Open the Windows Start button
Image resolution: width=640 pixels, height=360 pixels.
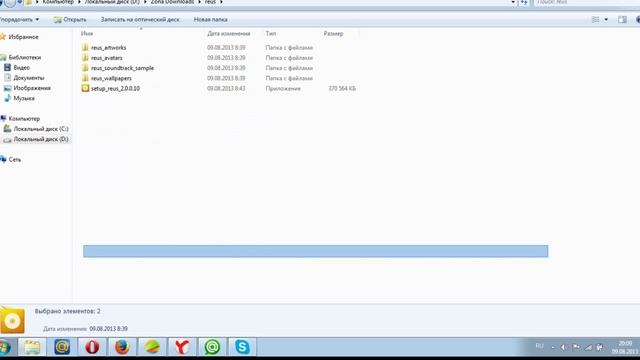point(5,347)
